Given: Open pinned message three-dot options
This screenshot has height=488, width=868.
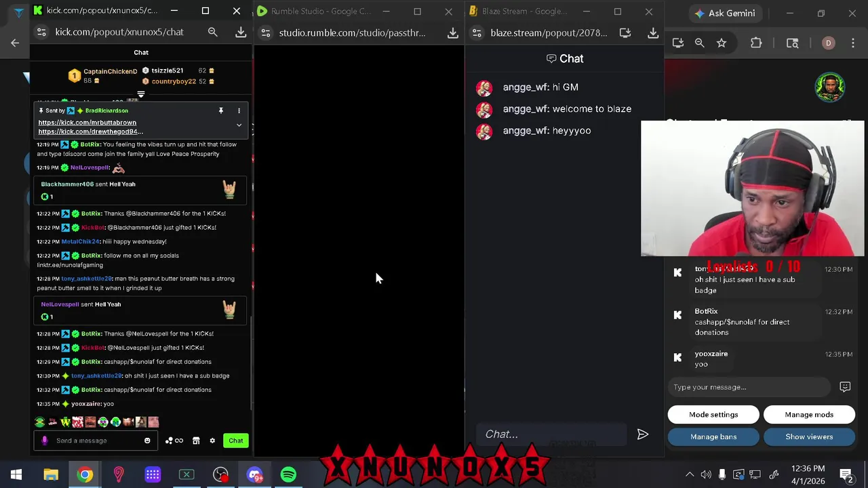Looking at the screenshot, I should coord(239,110).
